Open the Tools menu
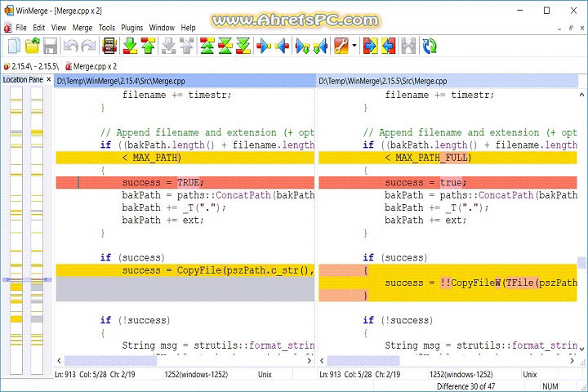The width and height of the screenshot is (588, 392). pyautogui.click(x=106, y=28)
